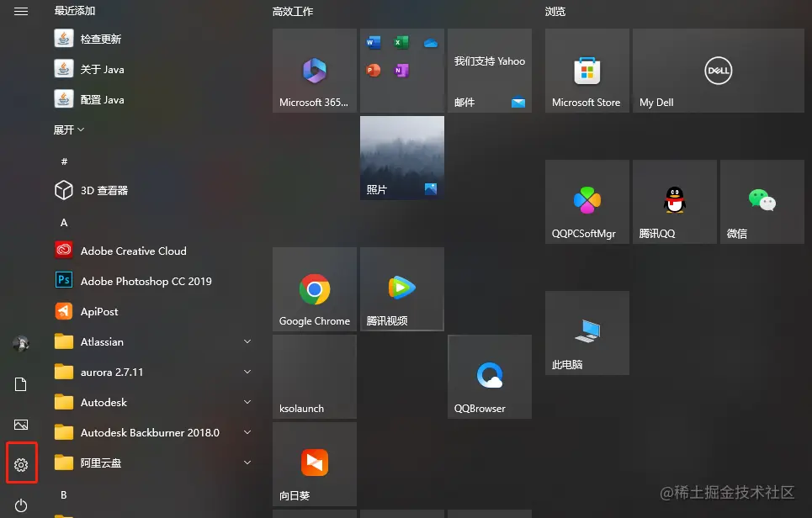812x518 pixels.
Task: Expand the 阿里云盘 folder chevron
Action: click(x=247, y=462)
